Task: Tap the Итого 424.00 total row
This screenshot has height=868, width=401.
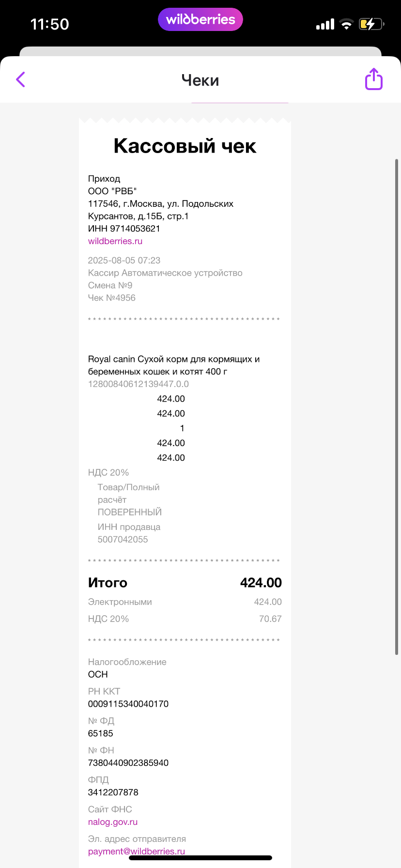Action: (x=185, y=583)
